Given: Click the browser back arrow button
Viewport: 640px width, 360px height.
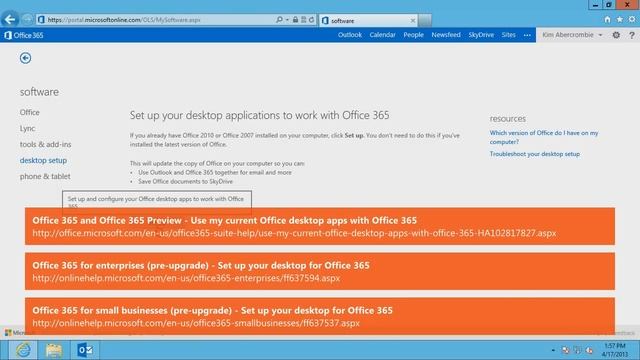Looking at the screenshot, I should click(x=10, y=19).
